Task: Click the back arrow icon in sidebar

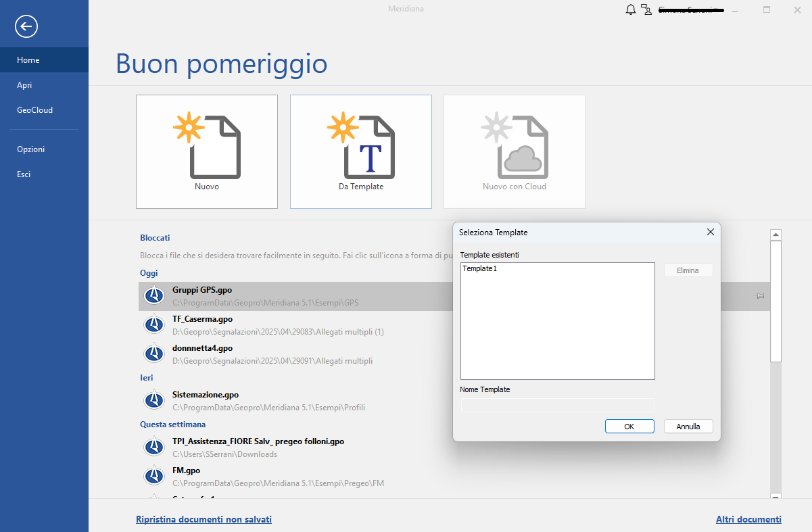Action: click(26, 26)
